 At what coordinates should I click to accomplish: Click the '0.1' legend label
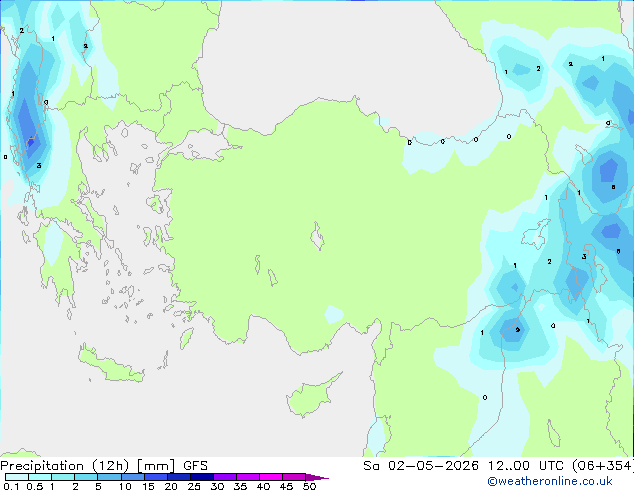tap(11, 486)
